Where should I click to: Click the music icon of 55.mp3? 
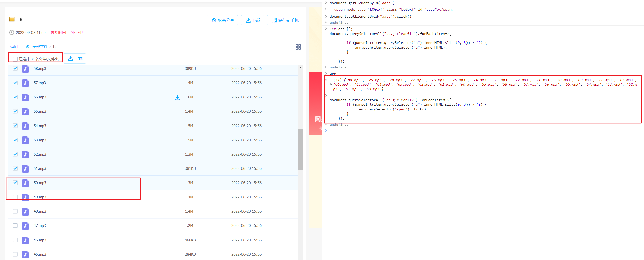(x=25, y=111)
